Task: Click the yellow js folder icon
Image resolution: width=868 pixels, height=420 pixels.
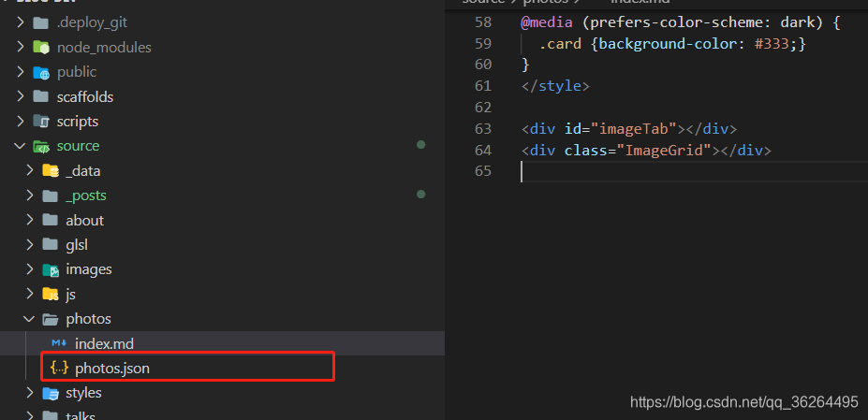Action: [51, 294]
